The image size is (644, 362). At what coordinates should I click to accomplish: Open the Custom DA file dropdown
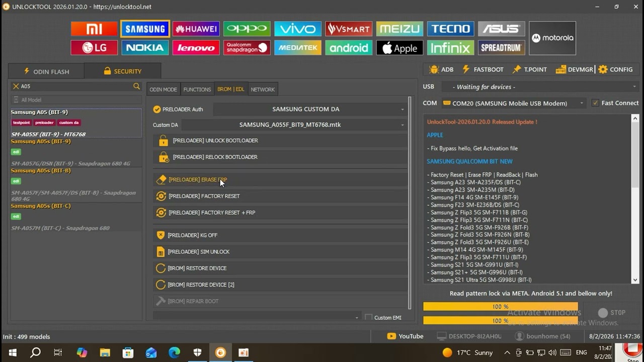pyautogui.click(x=294, y=125)
